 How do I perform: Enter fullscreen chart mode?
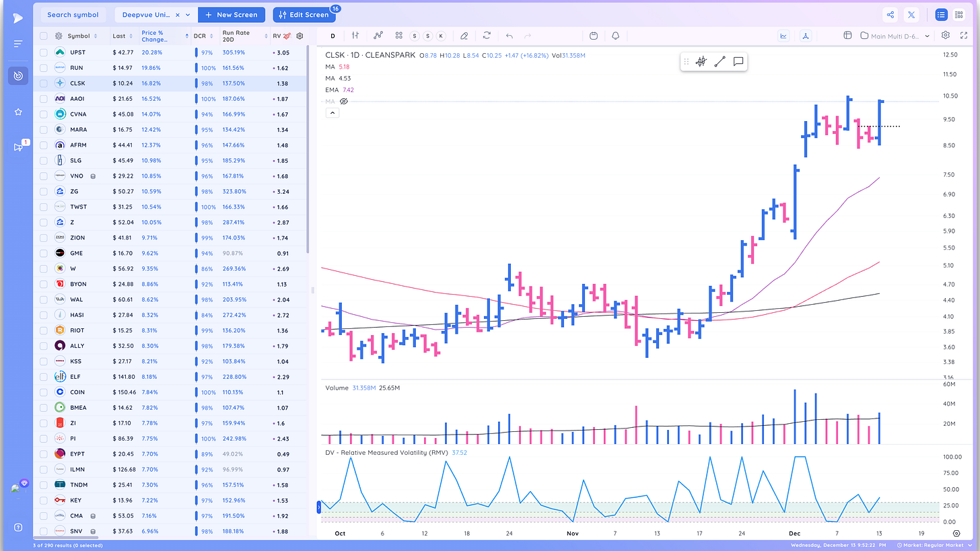click(964, 35)
